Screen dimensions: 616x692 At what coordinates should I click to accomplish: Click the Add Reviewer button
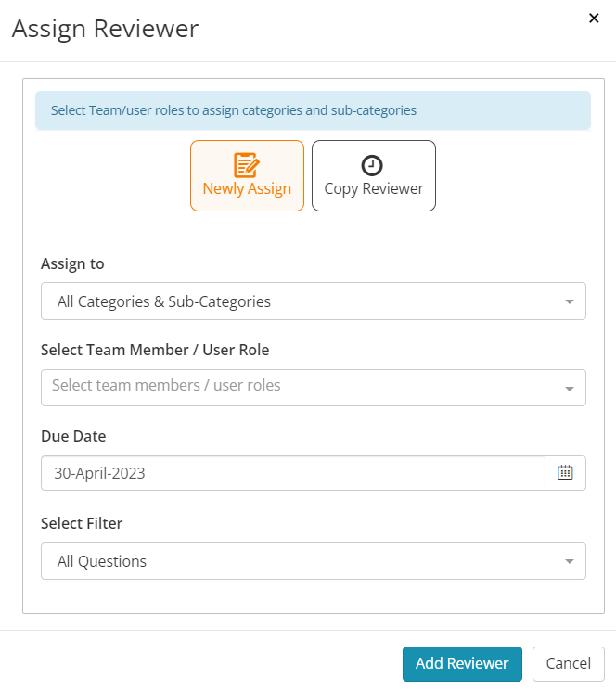coord(462,664)
